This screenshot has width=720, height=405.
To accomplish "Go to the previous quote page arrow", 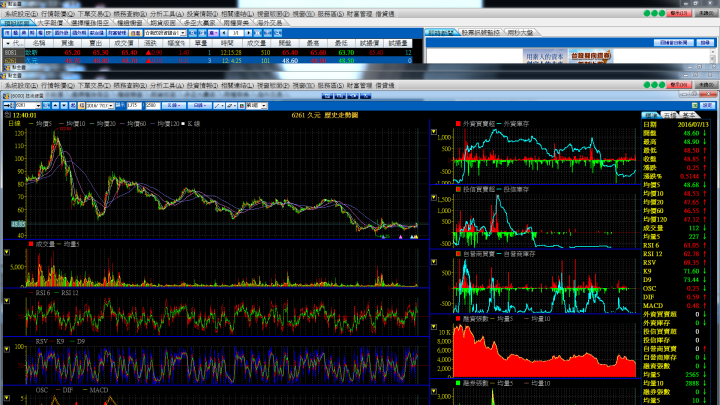I will point(224,33).
